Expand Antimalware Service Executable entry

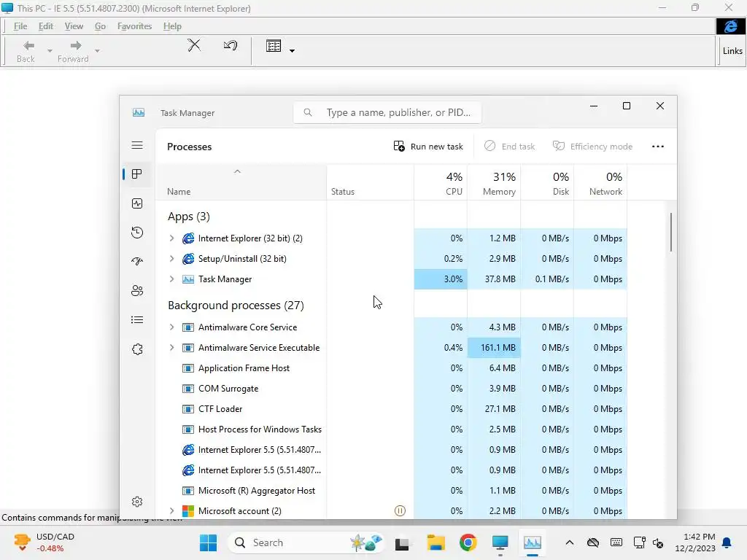click(x=171, y=348)
